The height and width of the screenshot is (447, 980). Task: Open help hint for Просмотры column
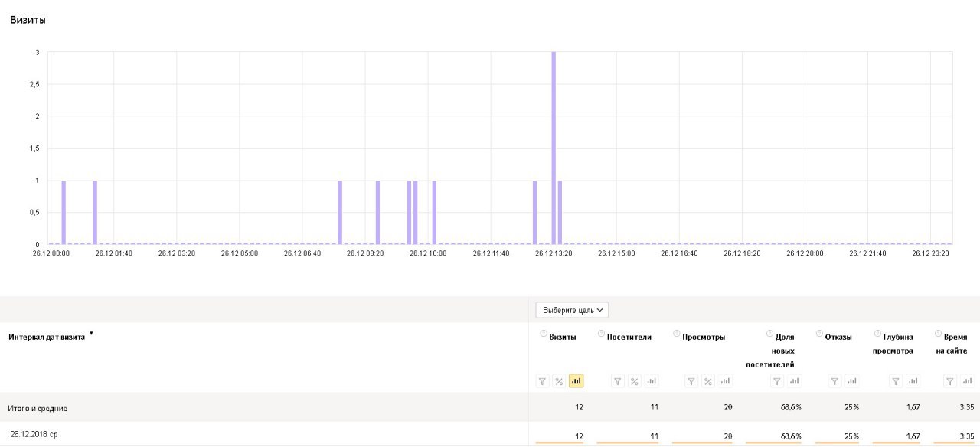point(676,334)
